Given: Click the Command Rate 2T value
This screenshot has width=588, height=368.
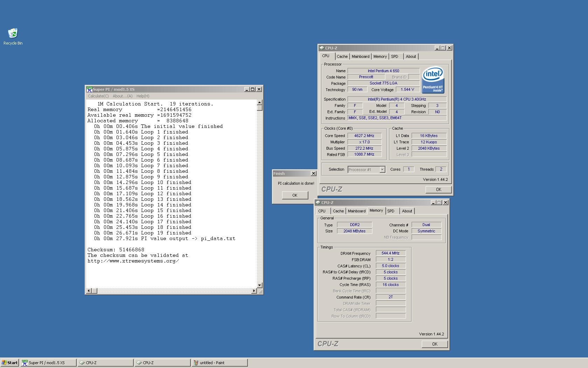Looking at the screenshot, I should tap(391, 297).
